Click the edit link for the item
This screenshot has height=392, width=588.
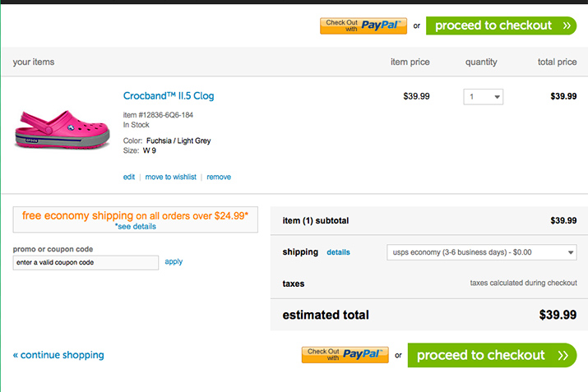[129, 177]
